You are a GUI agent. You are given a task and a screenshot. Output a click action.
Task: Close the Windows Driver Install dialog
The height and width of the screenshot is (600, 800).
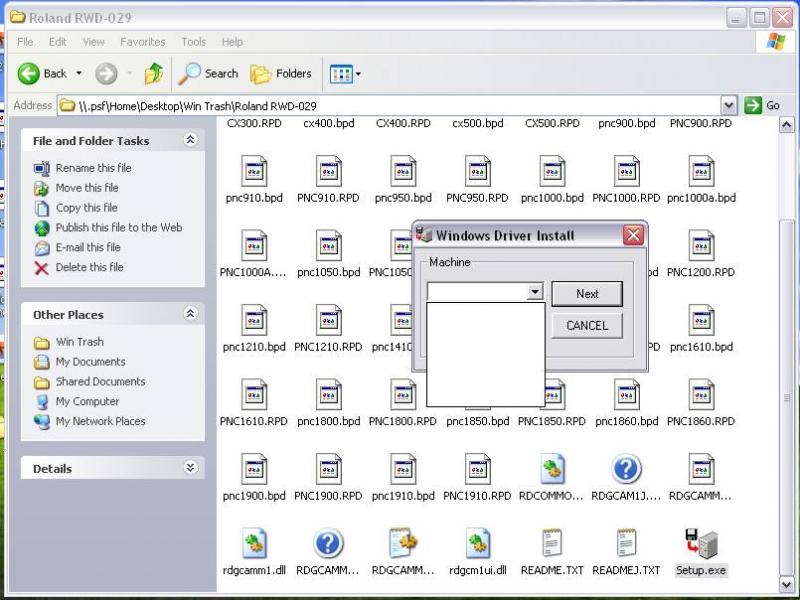(633, 235)
